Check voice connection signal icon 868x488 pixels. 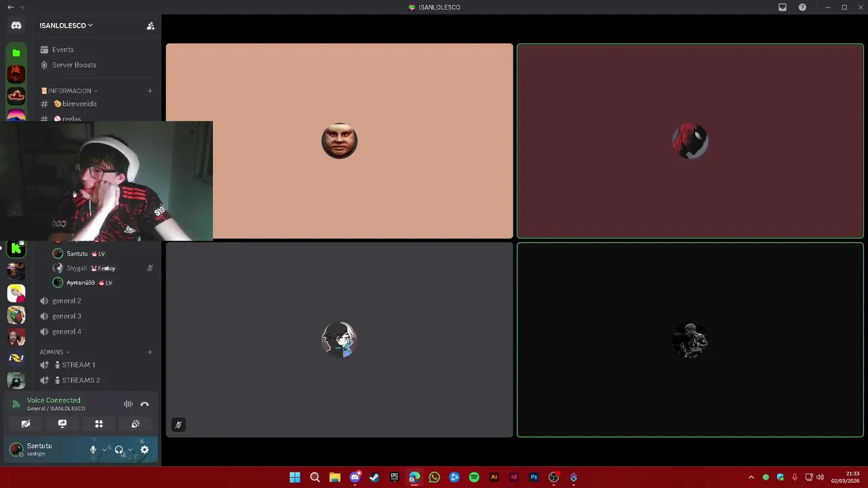coord(16,404)
